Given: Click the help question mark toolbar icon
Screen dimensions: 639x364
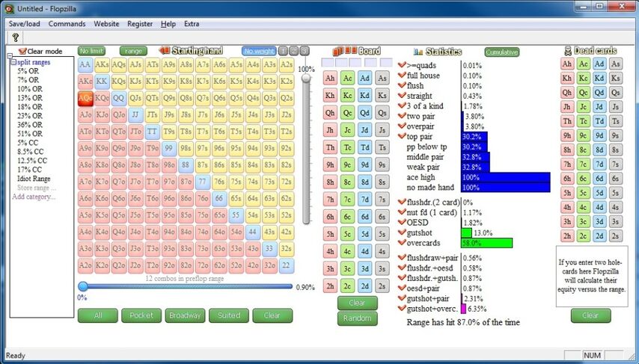Looking at the screenshot, I should [x=15, y=37].
